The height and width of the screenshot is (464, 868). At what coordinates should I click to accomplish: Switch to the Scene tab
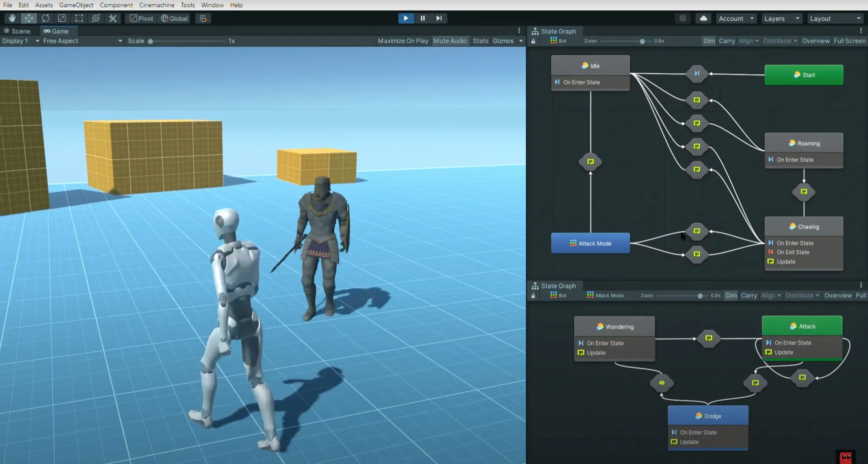point(17,31)
